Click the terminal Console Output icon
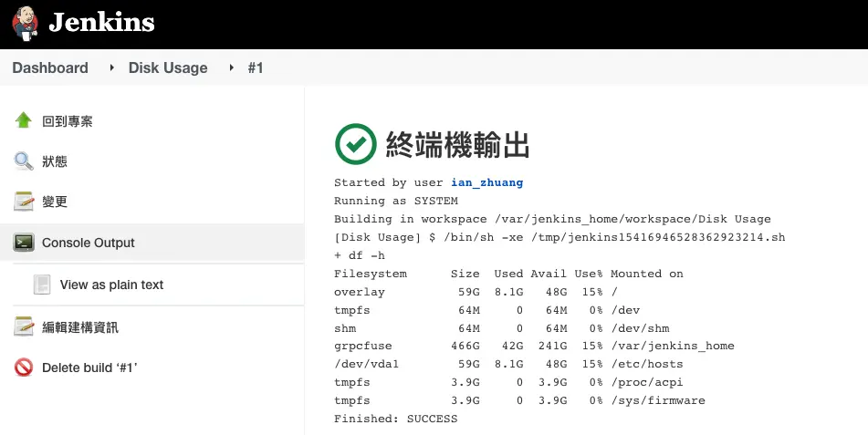868x435 pixels. tap(23, 243)
